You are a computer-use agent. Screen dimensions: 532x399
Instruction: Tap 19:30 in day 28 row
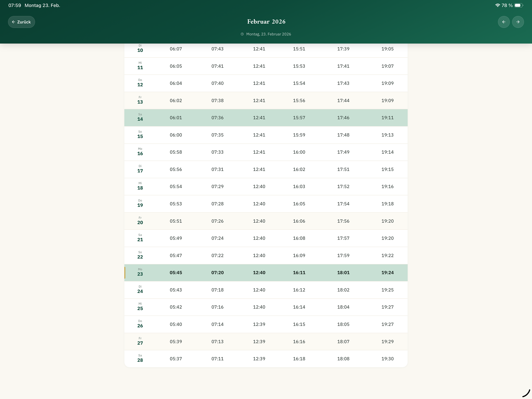[387, 359]
